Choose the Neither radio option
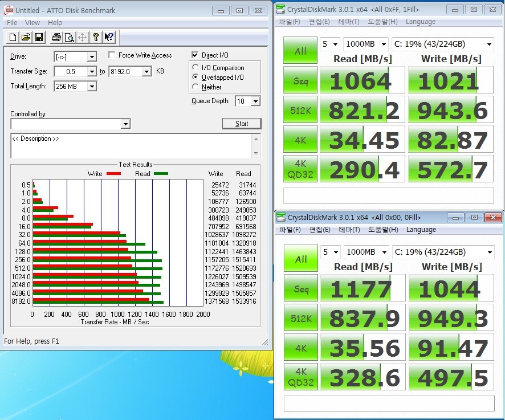This screenshot has height=420, width=505. coord(196,87)
